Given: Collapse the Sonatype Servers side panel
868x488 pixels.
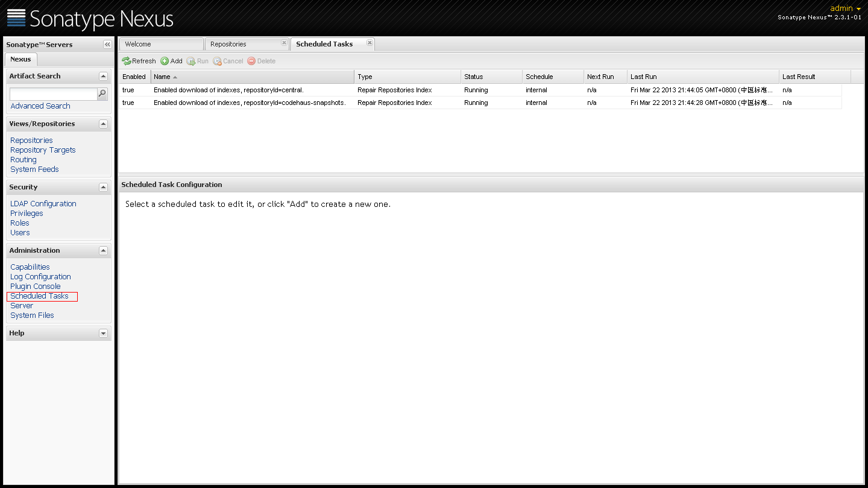Looking at the screenshot, I should click(107, 45).
